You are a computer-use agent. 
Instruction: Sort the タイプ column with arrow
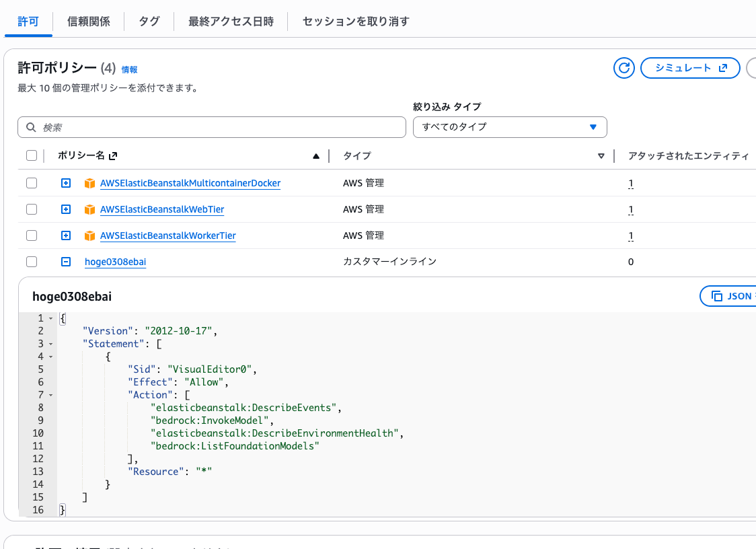(601, 156)
